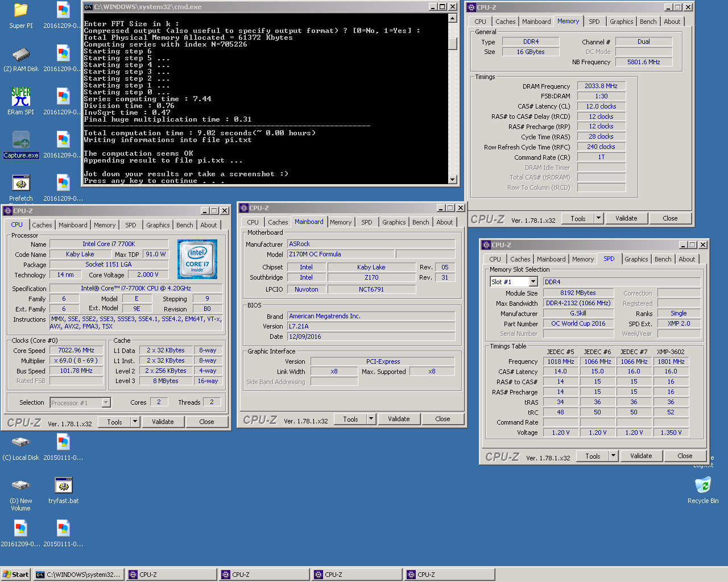The image size is (728, 582).
Task: Click the Windows Start button
Action: pos(16,575)
